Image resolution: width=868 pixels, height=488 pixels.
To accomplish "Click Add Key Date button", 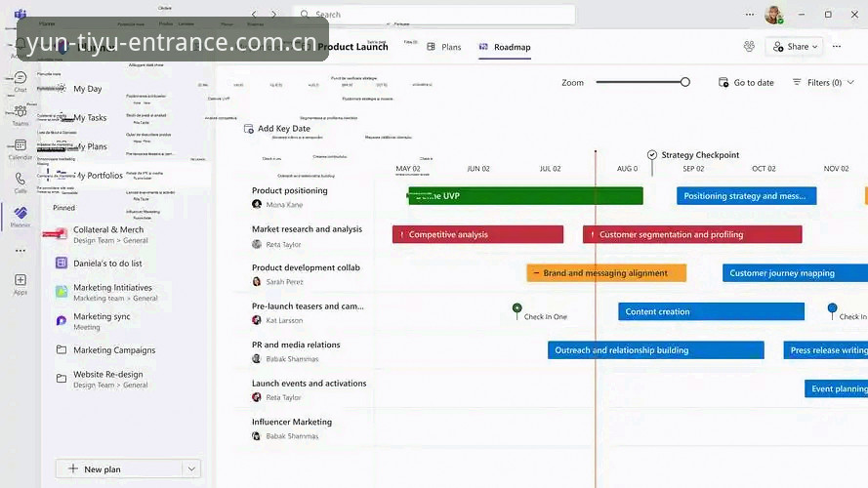I will 277,129.
